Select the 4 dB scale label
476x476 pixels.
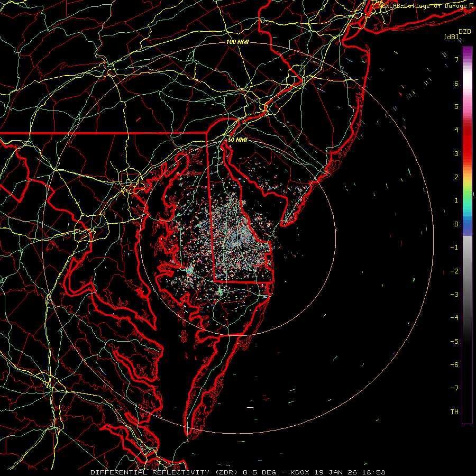point(456,130)
